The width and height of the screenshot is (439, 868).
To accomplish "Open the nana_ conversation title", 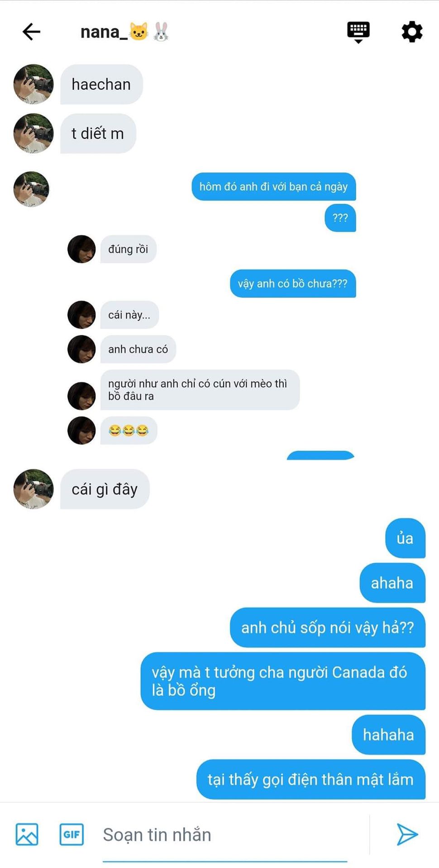I will point(125,32).
